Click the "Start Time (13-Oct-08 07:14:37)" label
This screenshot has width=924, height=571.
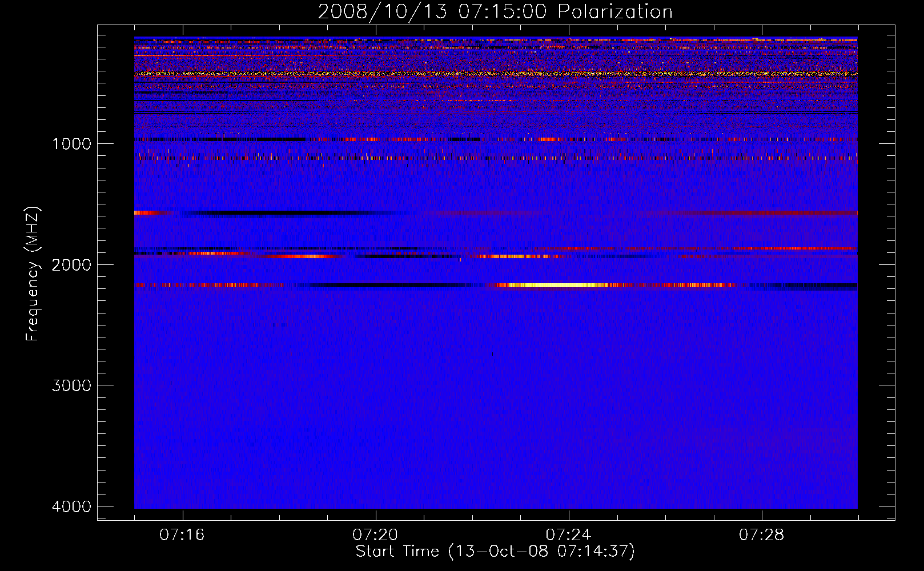point(495,552)
